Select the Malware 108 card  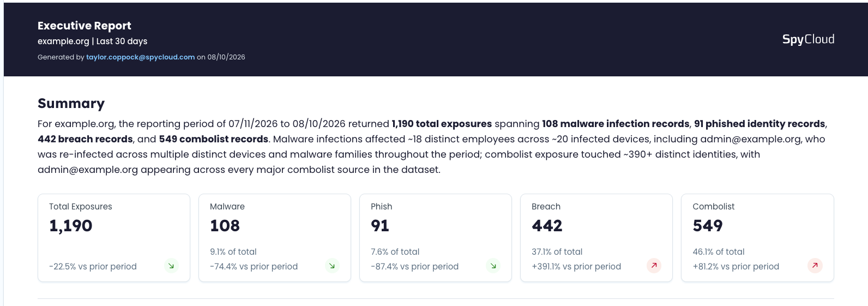coord(275,238)
